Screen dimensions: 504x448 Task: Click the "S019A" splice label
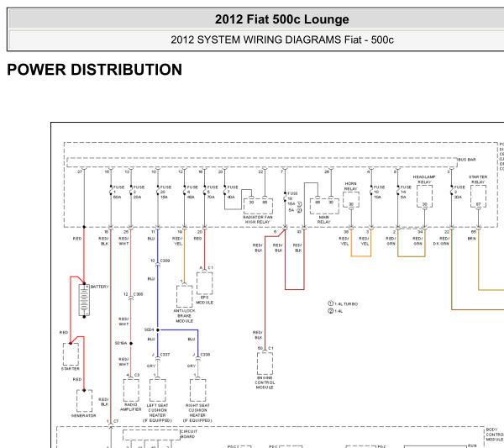coord(121,343)
